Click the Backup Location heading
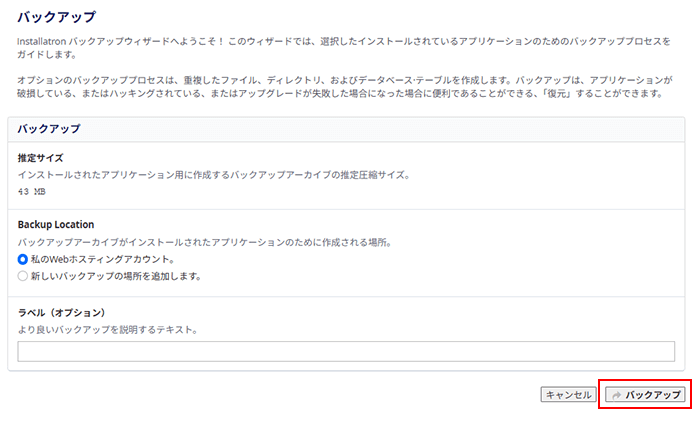 pos(56,225)
